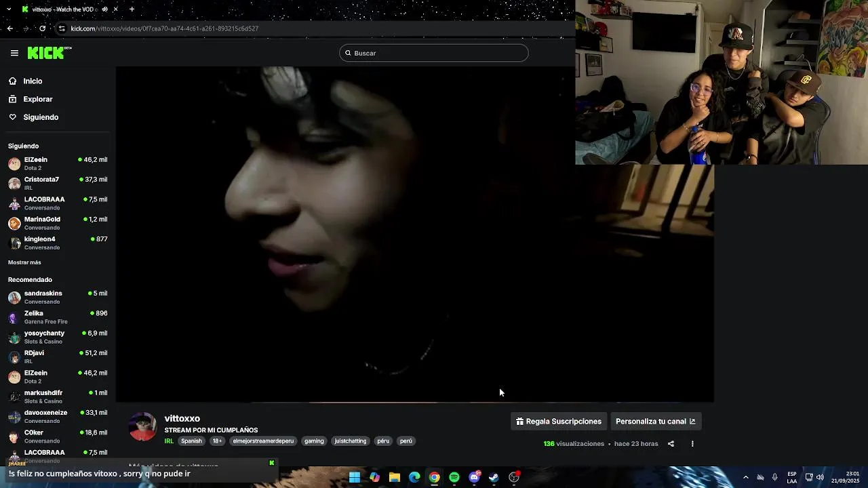Open the tab search dropdown arrow

pyautogui.click(x=9, y=9)
